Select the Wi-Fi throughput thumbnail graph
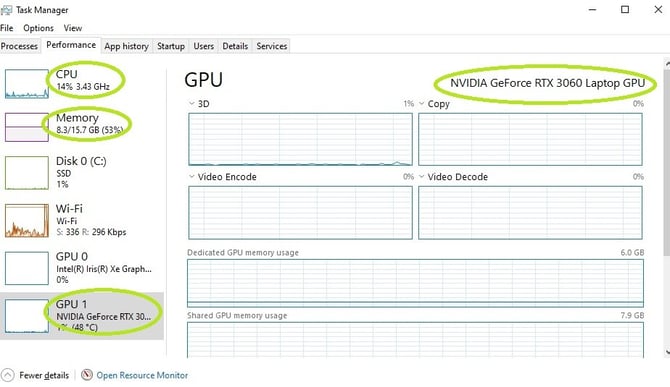670x387 pixels. [26, 220]
